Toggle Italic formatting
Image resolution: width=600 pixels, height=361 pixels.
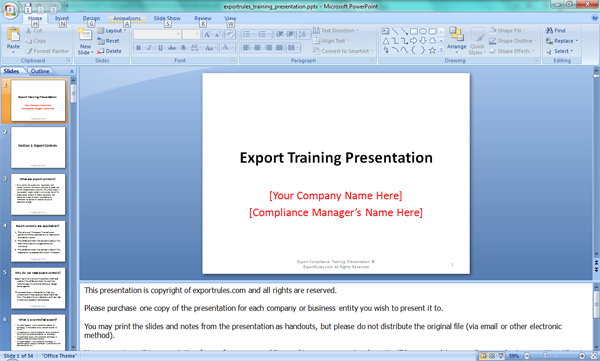pyautogui.click(x=150, y=48)
